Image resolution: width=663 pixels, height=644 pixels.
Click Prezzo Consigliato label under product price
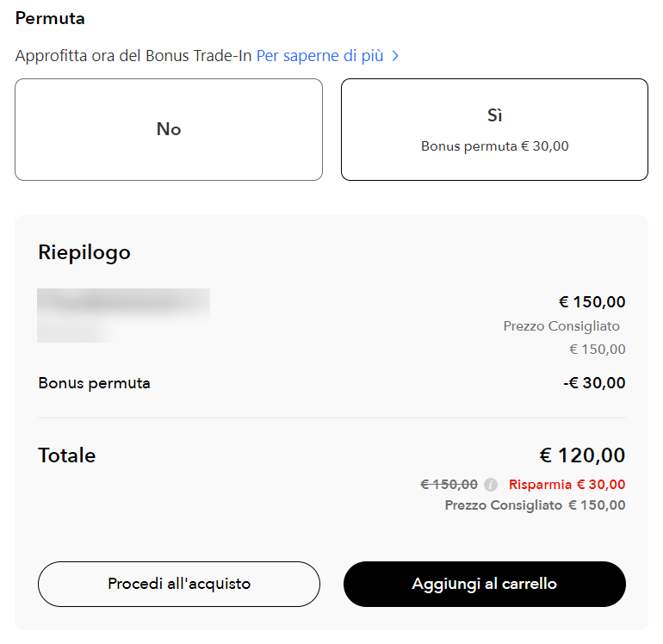click(561, 326)
